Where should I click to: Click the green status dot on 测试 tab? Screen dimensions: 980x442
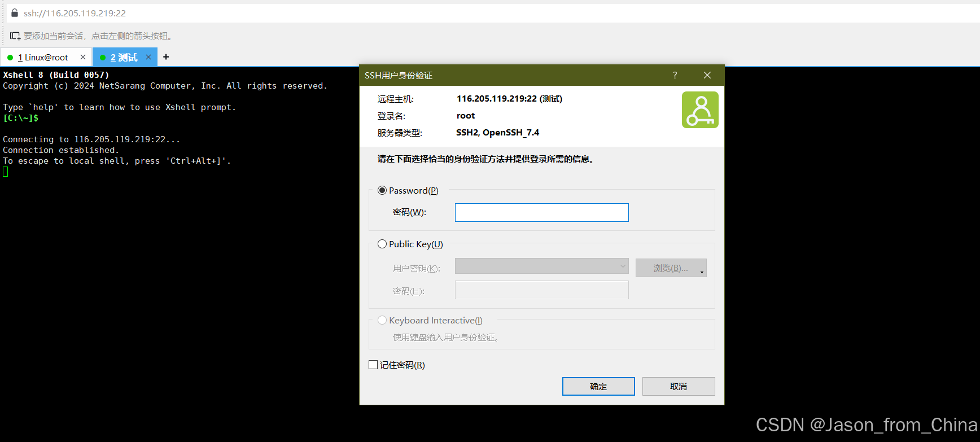pos(103,58)
